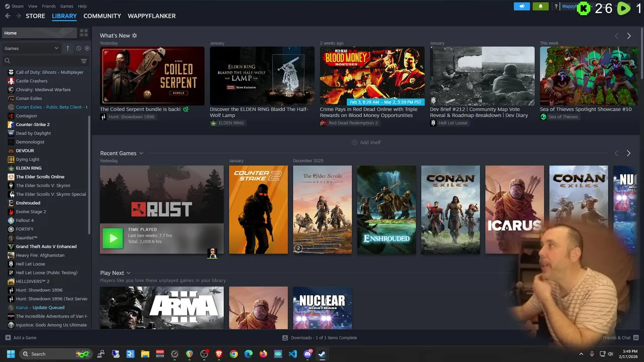Open What's New settings gear
Screen dimensions: 644x362
134,36
